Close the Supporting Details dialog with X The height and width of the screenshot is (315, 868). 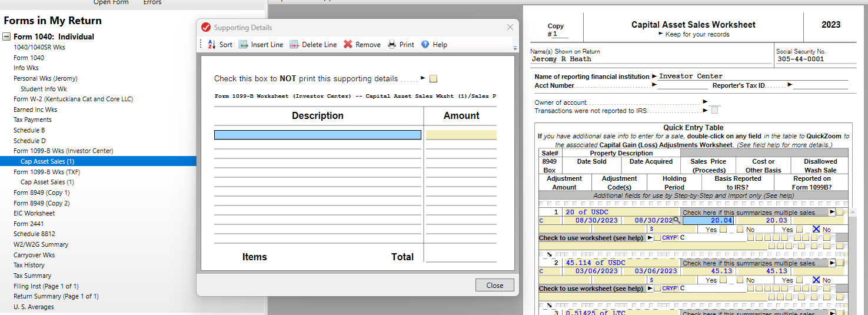pyautogui.click(x=510, y=28)
